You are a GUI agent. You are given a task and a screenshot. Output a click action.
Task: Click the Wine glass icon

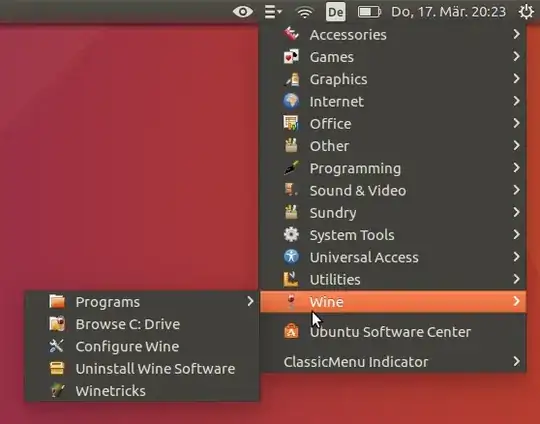pos(291,301)
